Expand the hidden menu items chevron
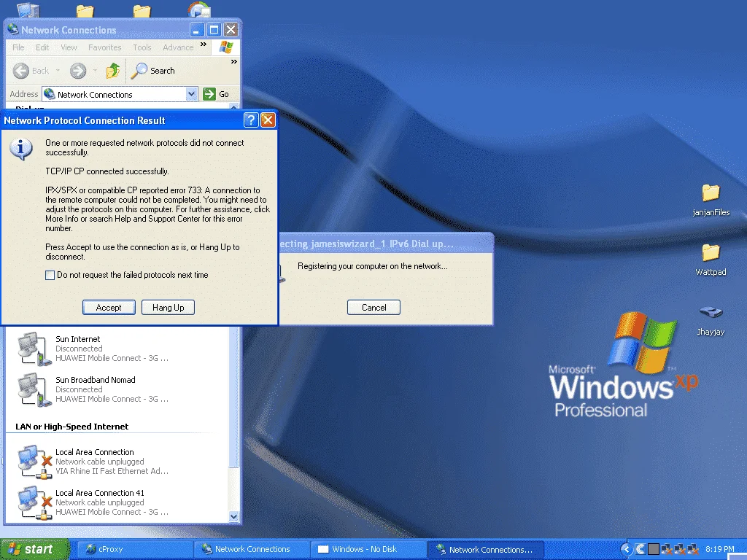The image size is (747, 560). pos(204,44)
